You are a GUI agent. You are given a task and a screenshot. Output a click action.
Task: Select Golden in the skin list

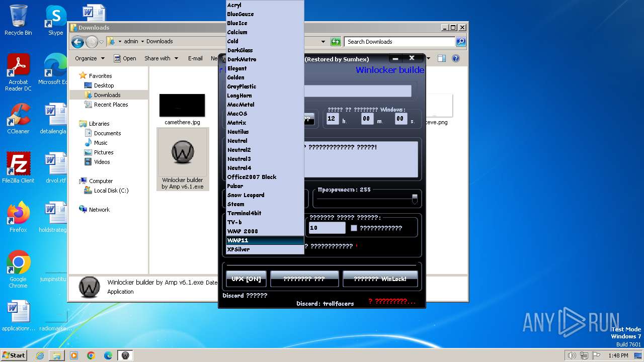click(265, 77)
